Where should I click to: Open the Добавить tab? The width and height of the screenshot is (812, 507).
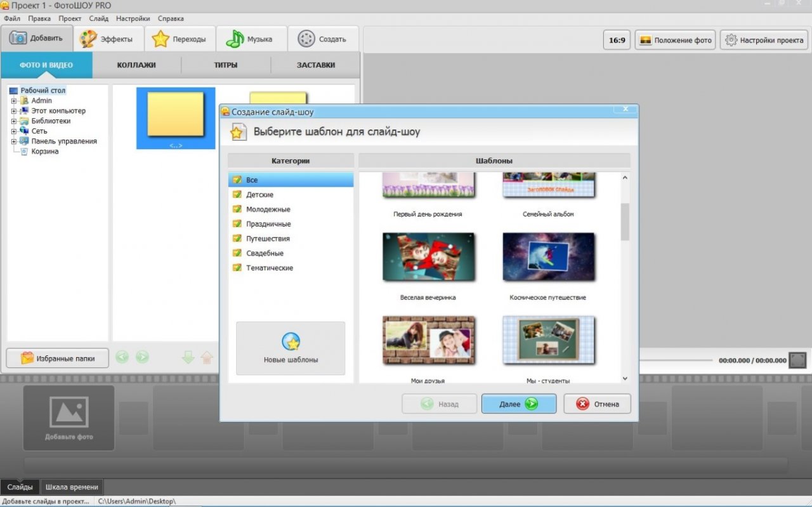coord(37,38)
